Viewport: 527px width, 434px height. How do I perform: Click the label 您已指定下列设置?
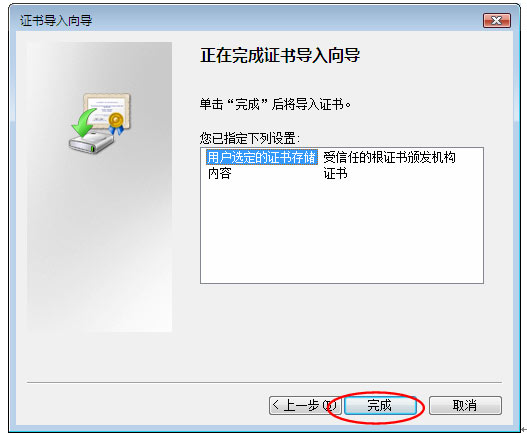250,138
